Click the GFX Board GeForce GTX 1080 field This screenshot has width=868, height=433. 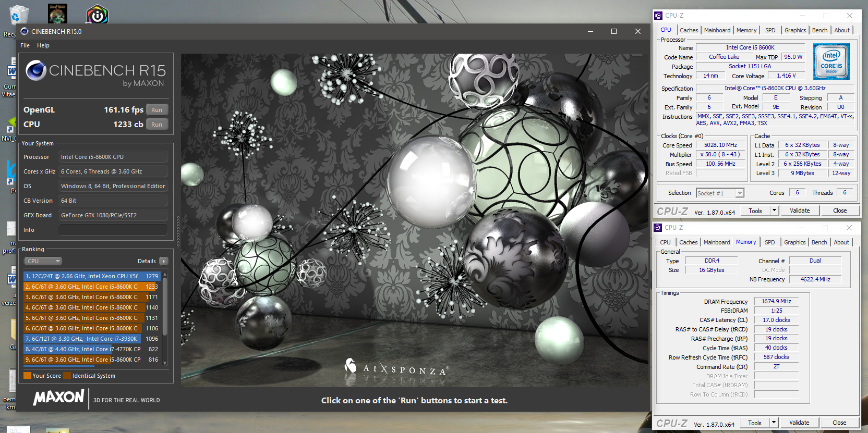pyautogui.click(x=113, y=215)
